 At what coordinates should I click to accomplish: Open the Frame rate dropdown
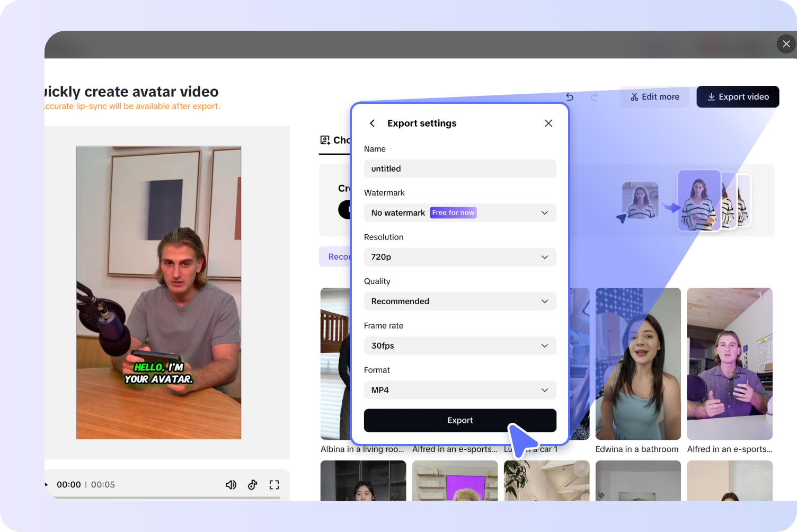point(459,345)
